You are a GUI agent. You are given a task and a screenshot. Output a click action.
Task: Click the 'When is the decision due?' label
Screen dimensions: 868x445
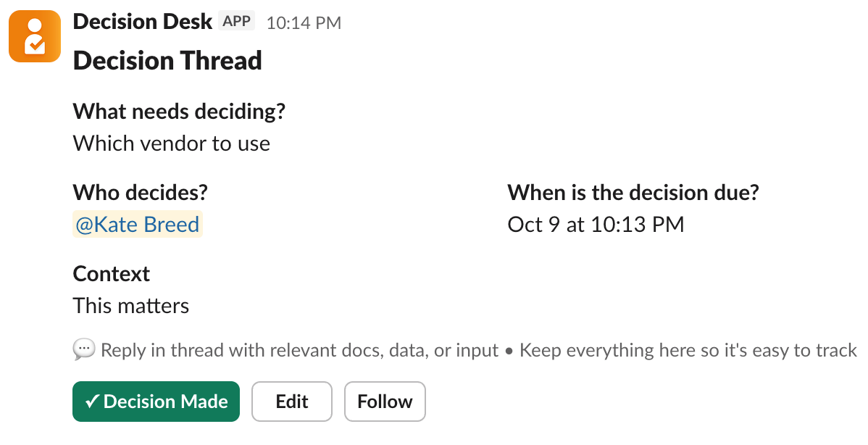633,193
